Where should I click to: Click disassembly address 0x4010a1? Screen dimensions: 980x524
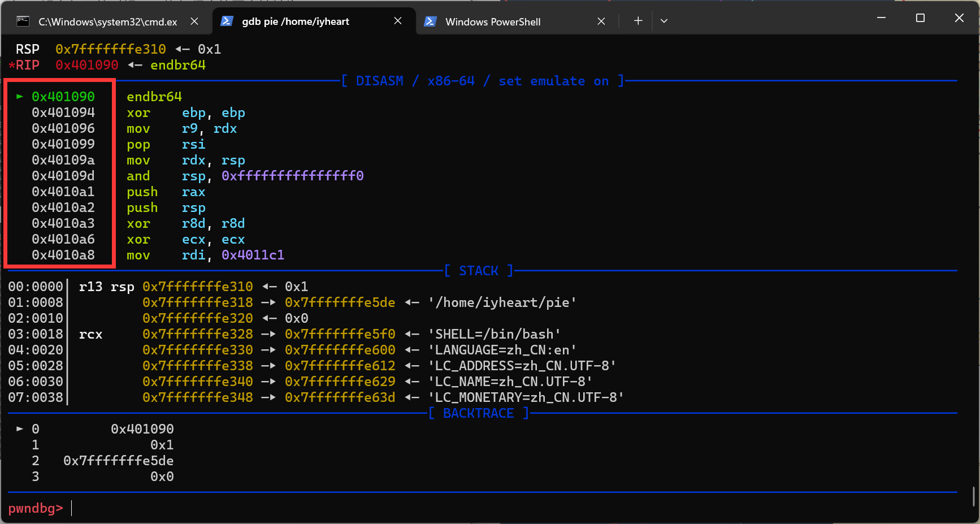coord(63,192)
